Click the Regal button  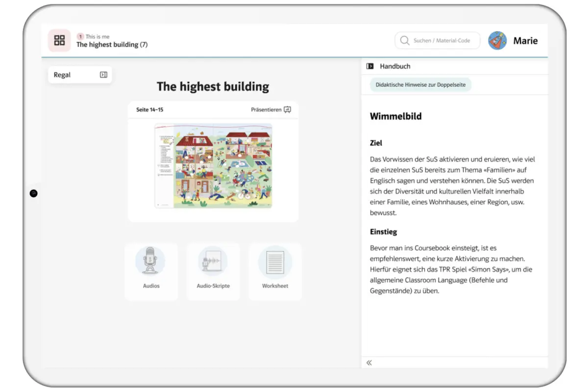point(80,75)
